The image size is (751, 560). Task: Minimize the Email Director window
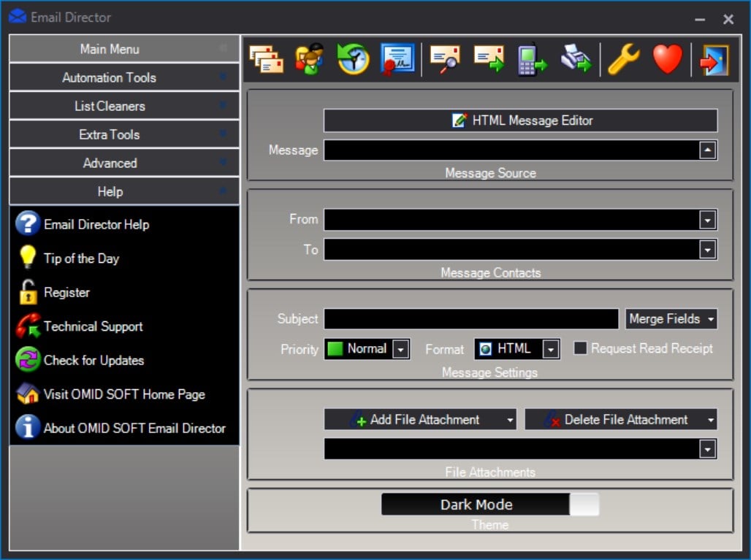point(700,19)
